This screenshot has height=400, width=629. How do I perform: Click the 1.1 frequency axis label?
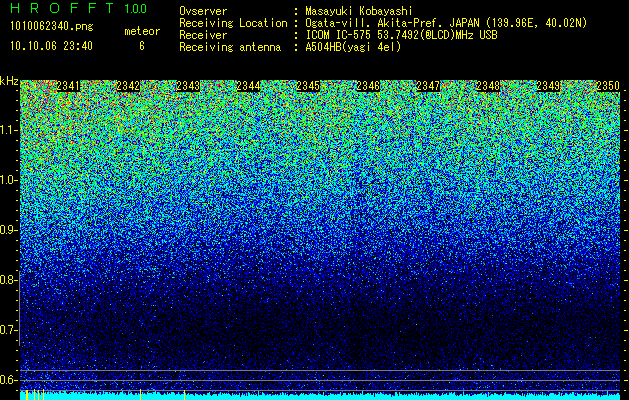pyautogui.click(x=9, y=130)
